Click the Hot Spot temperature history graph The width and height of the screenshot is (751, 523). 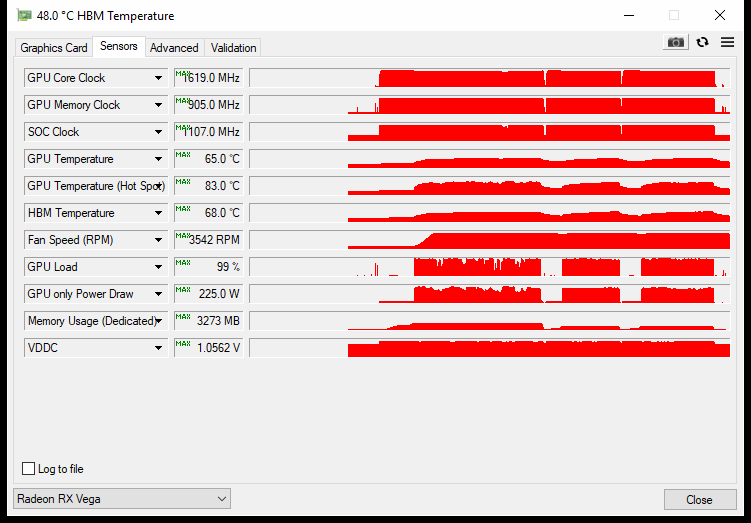click(x=489, y=186)
